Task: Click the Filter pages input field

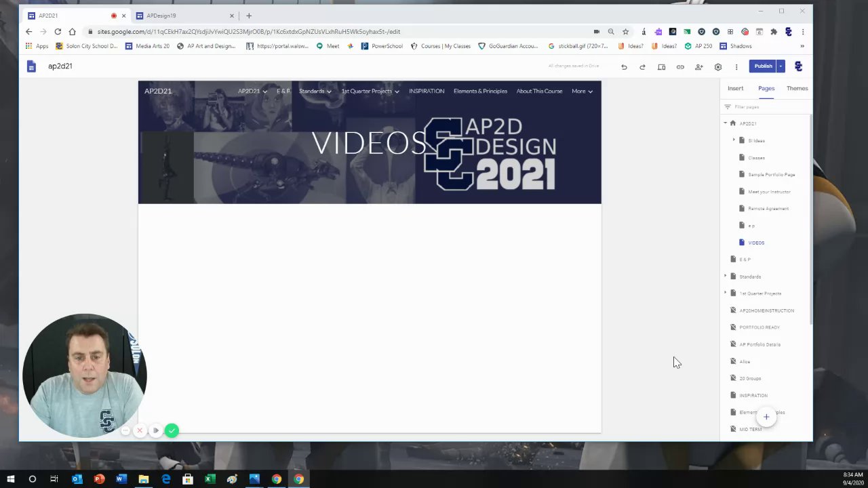Action: 766,107
